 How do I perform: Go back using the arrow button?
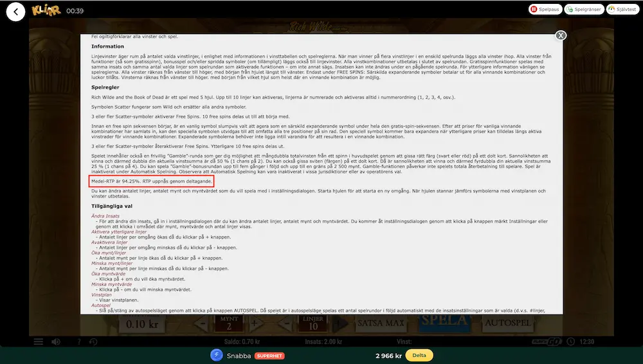click(x=15, y=12)
